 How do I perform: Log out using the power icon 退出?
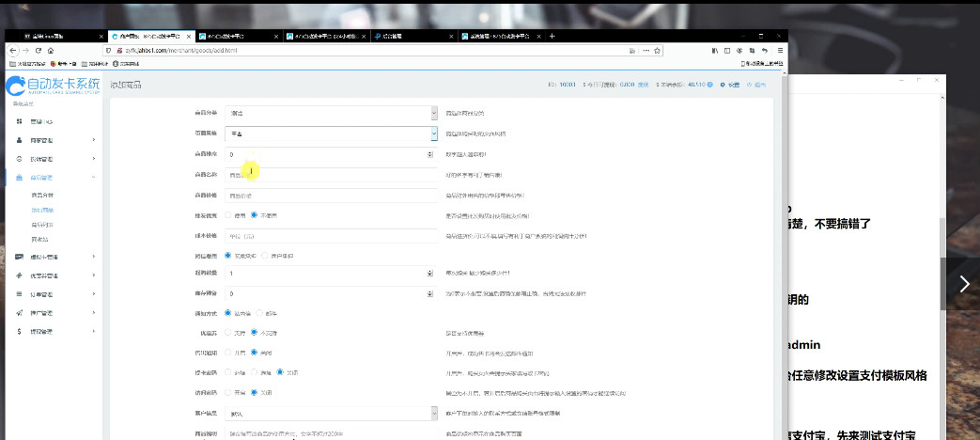coord(755,85)
